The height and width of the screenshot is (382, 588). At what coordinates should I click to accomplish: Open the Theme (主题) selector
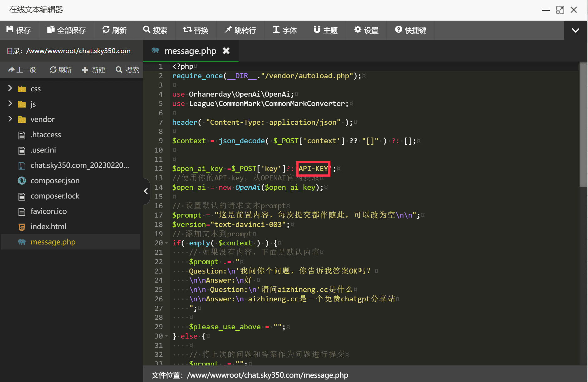[325, 30]
